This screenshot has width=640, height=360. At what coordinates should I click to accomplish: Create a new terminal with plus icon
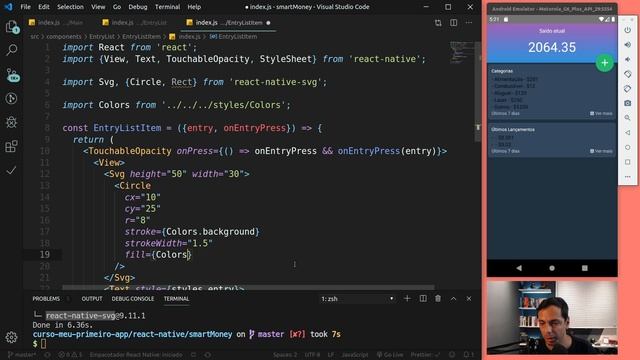point(407,299)
